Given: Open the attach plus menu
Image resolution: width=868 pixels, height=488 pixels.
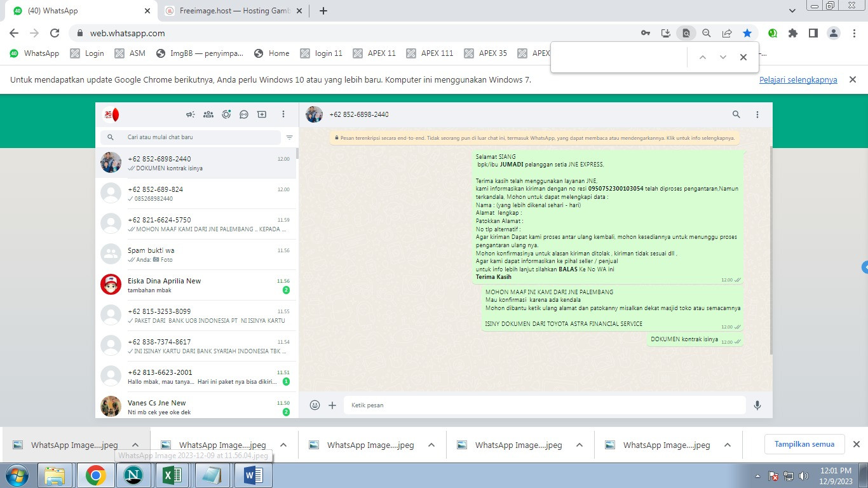Looking at the screenshot, I should 332,405.
